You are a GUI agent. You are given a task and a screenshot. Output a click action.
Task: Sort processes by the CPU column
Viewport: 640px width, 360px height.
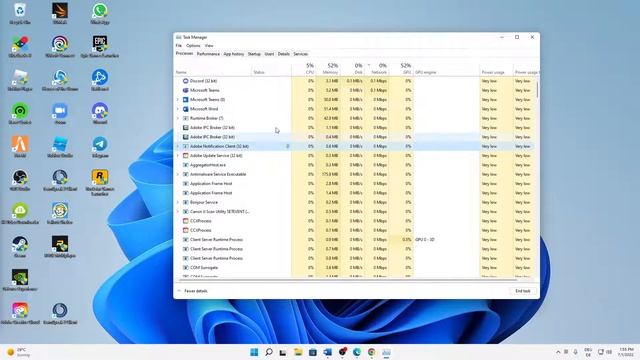click(304, 69)
